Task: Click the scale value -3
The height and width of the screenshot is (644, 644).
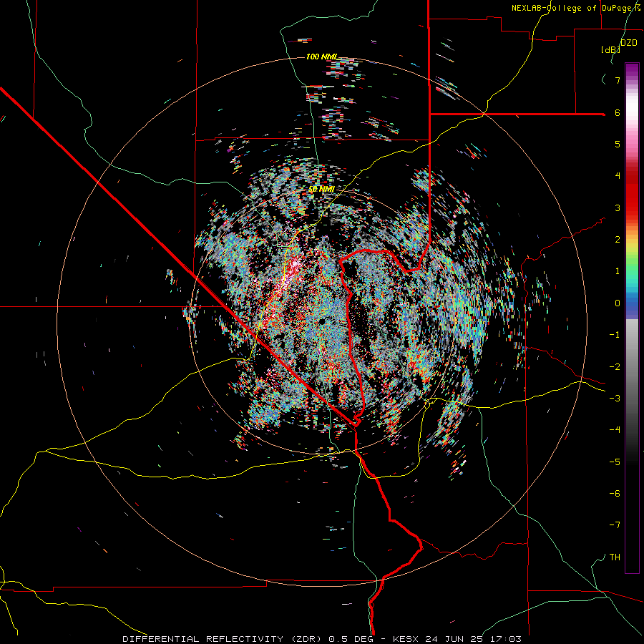Action: pyautogui.click(x=615, y=399)
